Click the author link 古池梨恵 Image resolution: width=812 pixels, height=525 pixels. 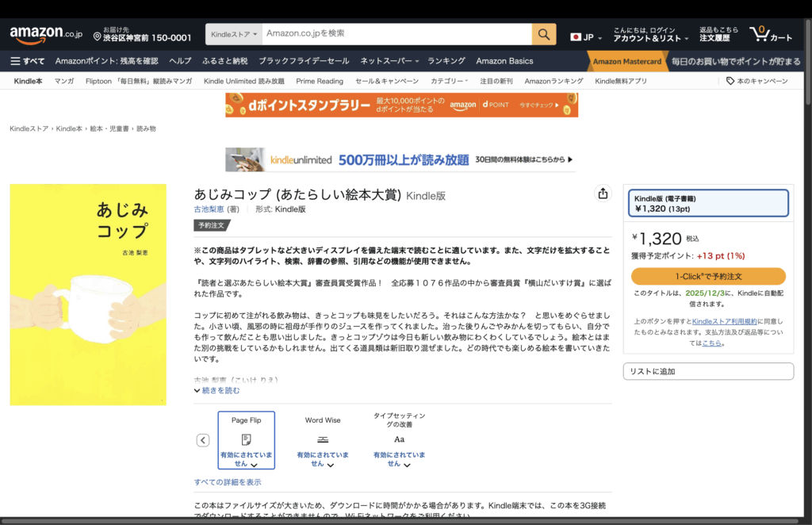tap(209, 209)
